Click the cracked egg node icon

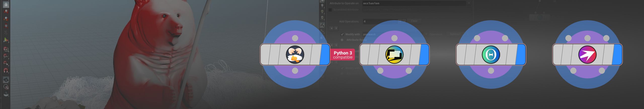tap(295, 54)
